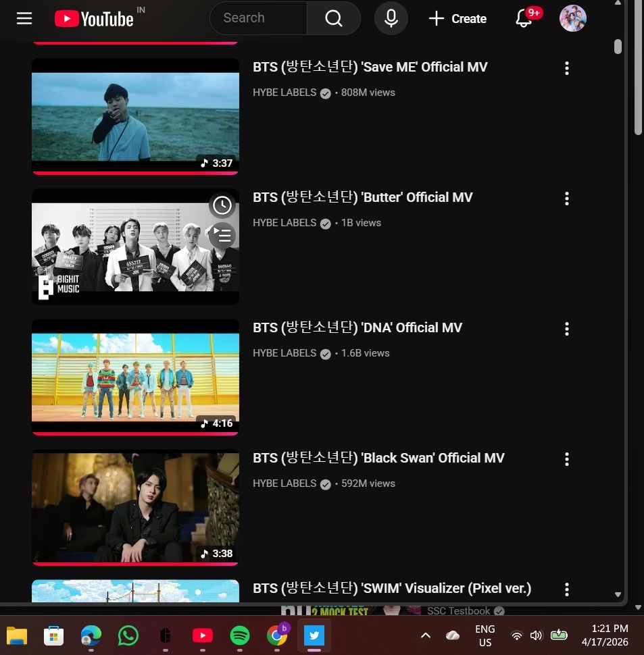Open battery status tray icon
Viewport: 644px width, 655px height.
(x=559, y=636)
